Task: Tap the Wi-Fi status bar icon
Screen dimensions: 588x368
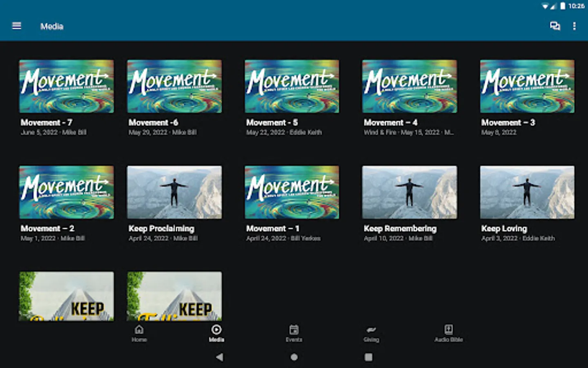Action: (x=545, y=6)
